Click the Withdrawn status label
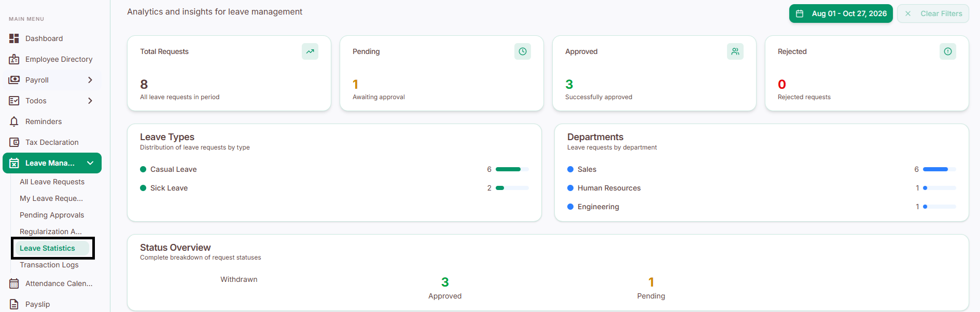This screenshot has height=312, width=980. coord(239,279)
